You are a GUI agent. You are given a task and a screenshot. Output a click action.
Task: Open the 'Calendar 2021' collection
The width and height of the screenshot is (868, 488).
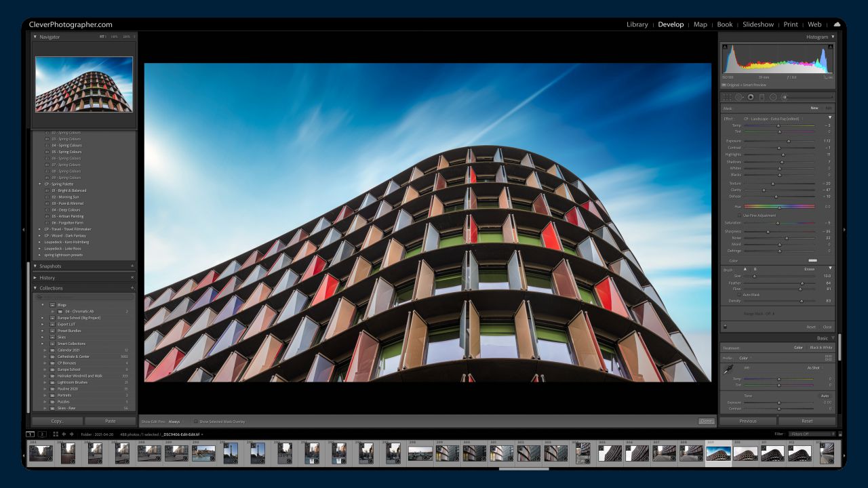point(68,350)
